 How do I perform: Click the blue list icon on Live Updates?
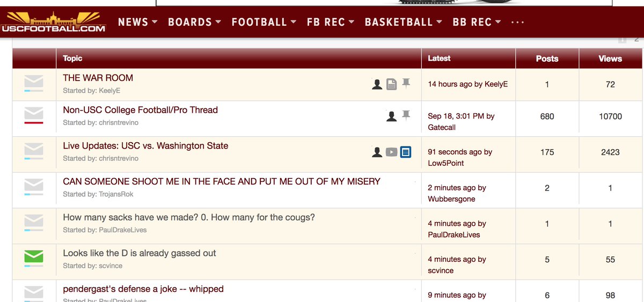point(406,152)
